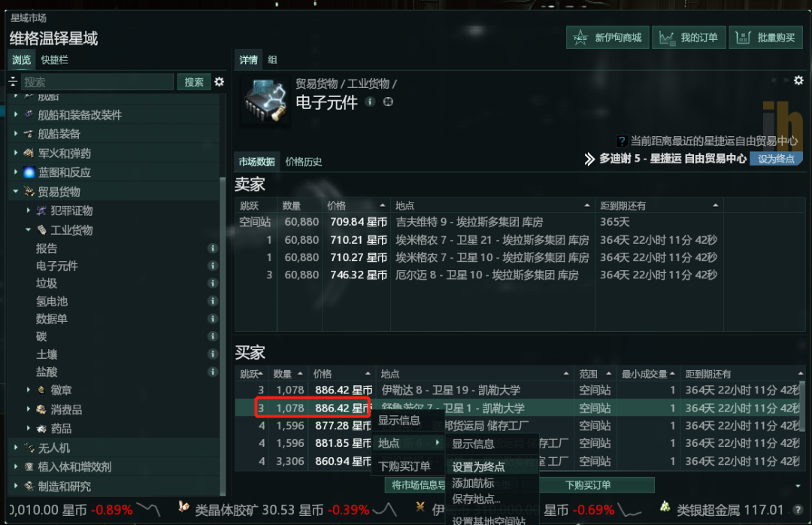
Task: Open 我的订单 button
Action: [x=689, y=38]
